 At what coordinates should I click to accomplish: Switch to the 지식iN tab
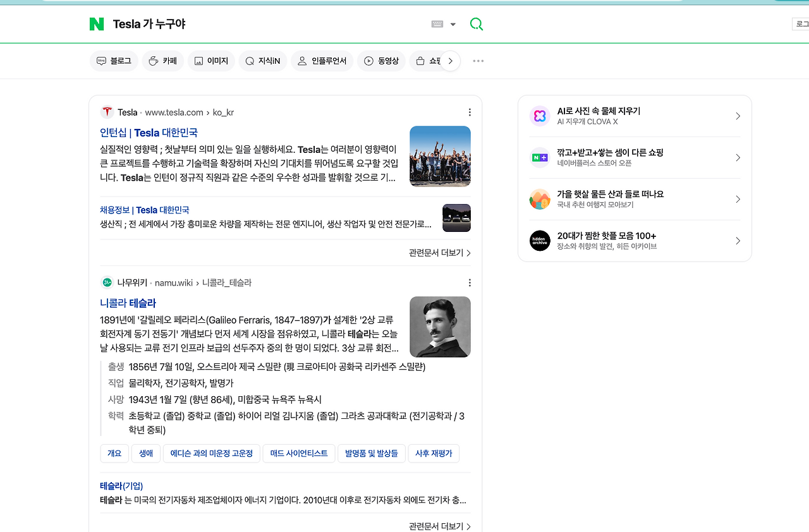coord(262,60)
